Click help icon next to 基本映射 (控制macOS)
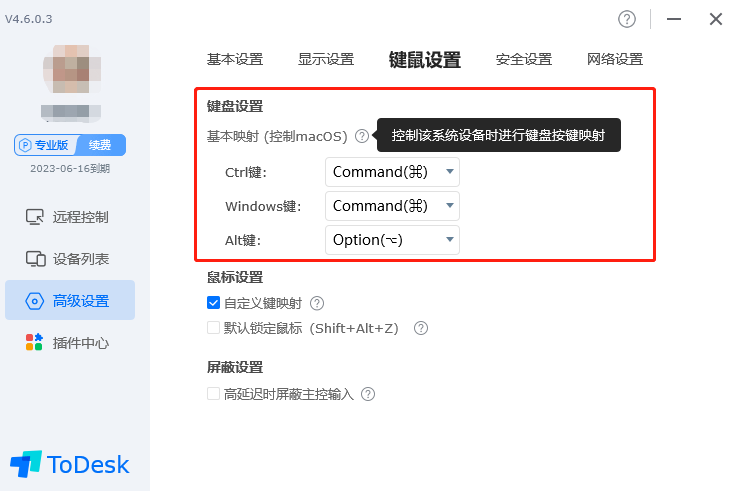This screenshot has width=733, height=491. coord(362,136)
